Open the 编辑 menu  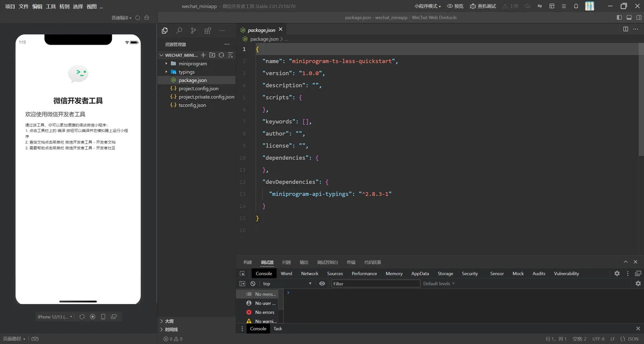point(37,6)
